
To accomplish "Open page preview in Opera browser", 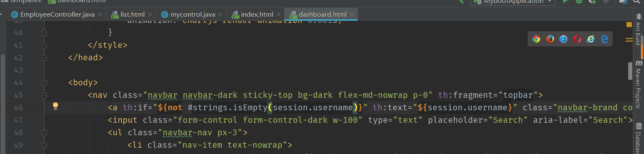I will tap(577, 39).
